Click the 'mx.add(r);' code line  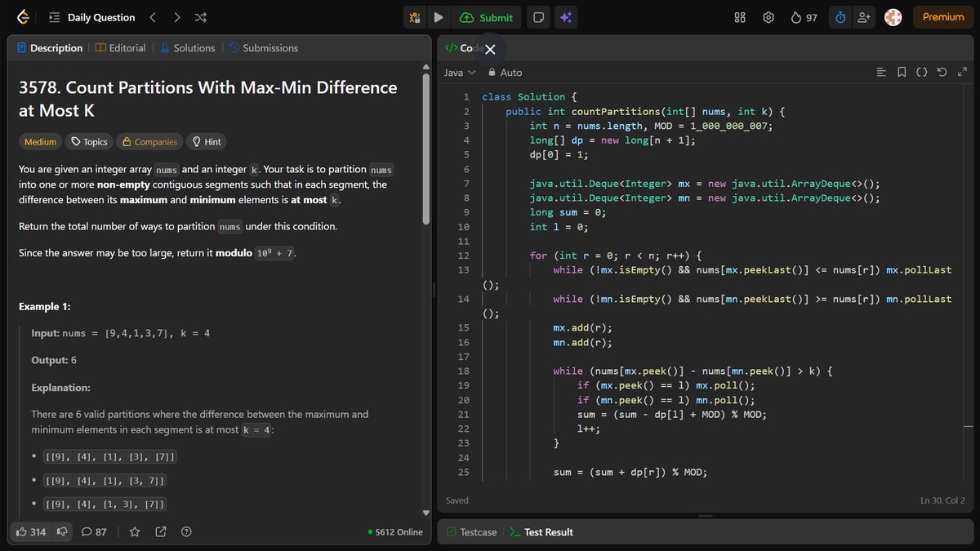[582, 328]
